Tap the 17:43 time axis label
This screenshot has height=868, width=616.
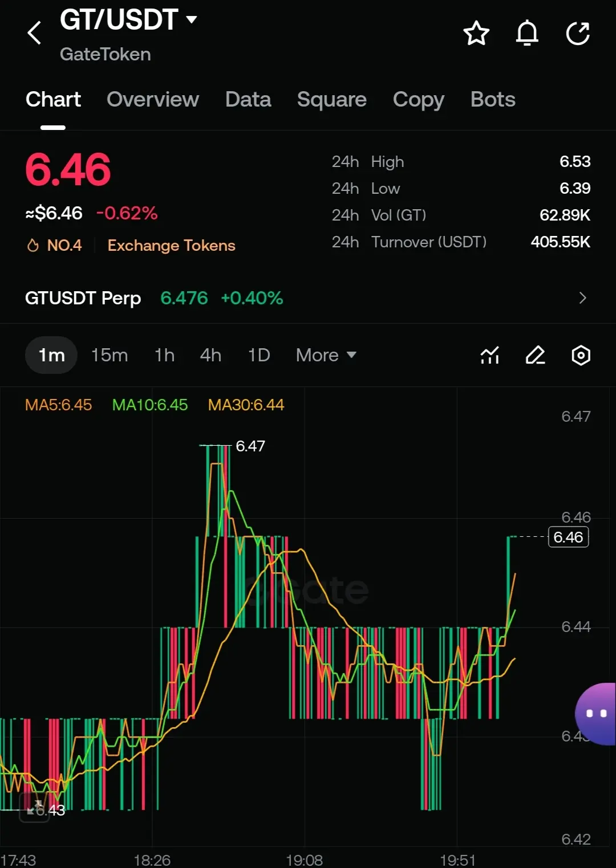click(18, 859)
